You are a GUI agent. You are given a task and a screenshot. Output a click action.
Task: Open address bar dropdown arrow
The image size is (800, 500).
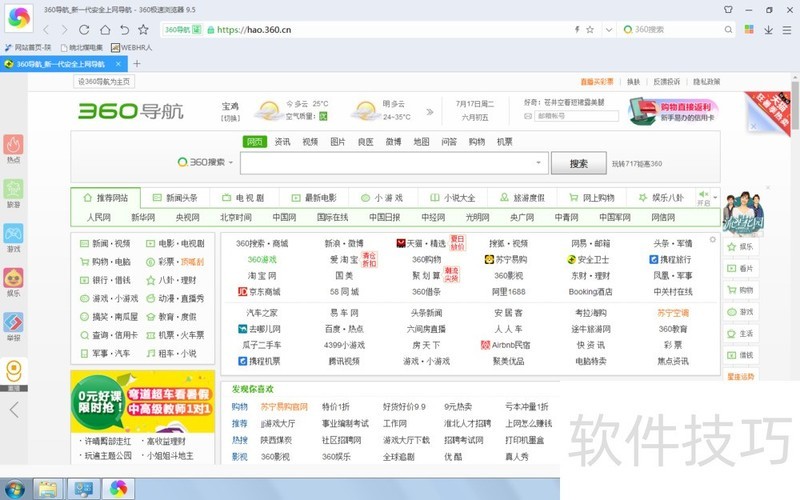tap(607, 29)
